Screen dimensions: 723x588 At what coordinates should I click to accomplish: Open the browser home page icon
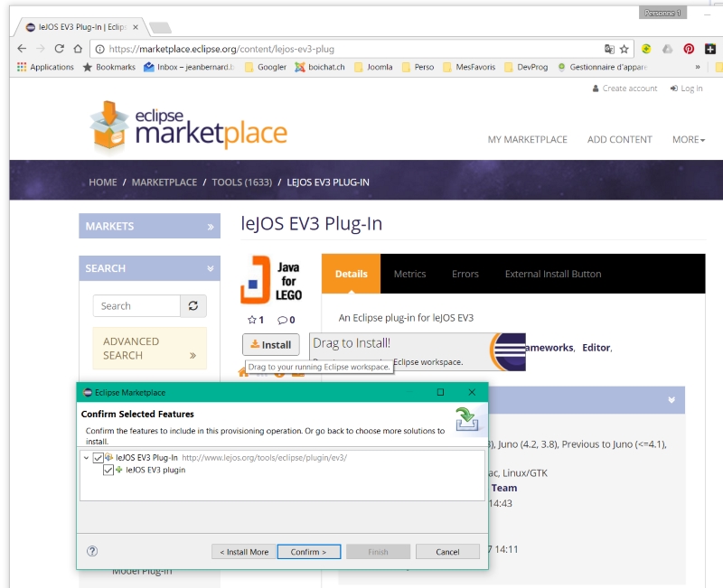78,49
